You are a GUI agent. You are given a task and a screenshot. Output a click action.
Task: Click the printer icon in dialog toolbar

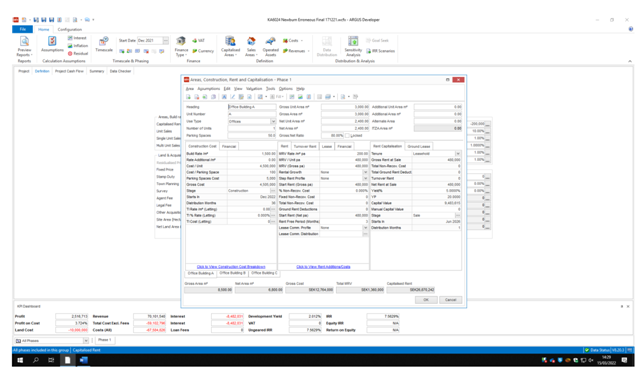tap(328, 97)
